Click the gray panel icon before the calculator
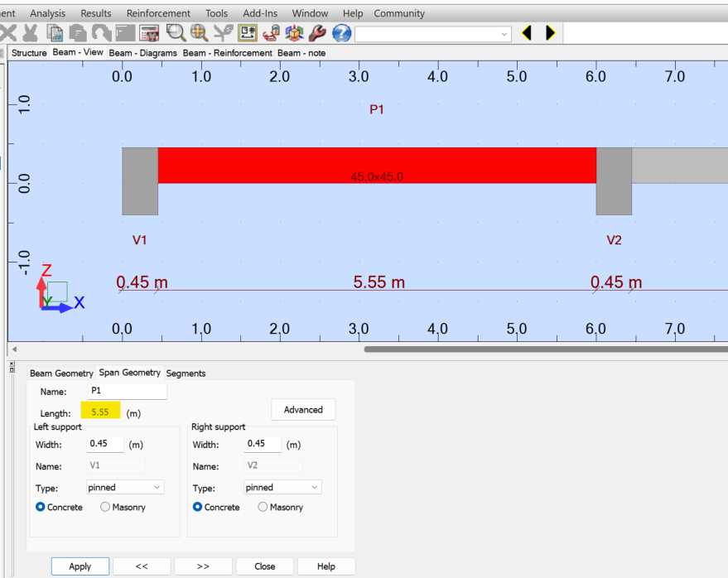The height and width of the screenshot is (578, 728). tap(125, 33)
